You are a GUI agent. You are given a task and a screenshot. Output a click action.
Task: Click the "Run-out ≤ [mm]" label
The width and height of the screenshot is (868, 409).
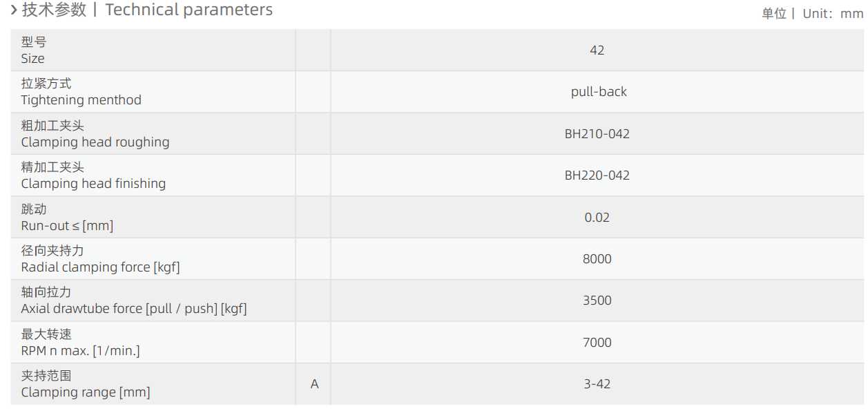67,226
